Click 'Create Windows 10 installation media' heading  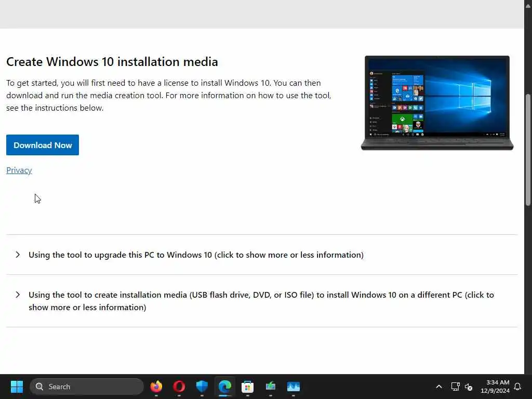(112, 62)
